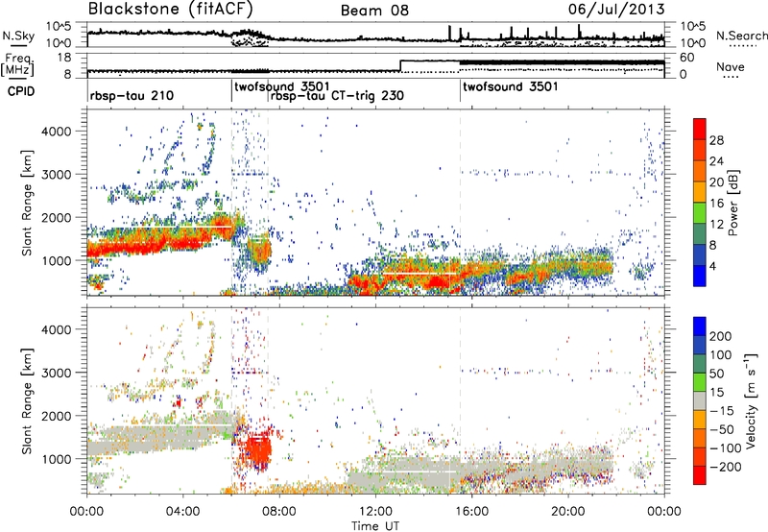Screen dimensions: 768x532
Task: Click the date "06/Jul/2013"
Action: [616, 9]
